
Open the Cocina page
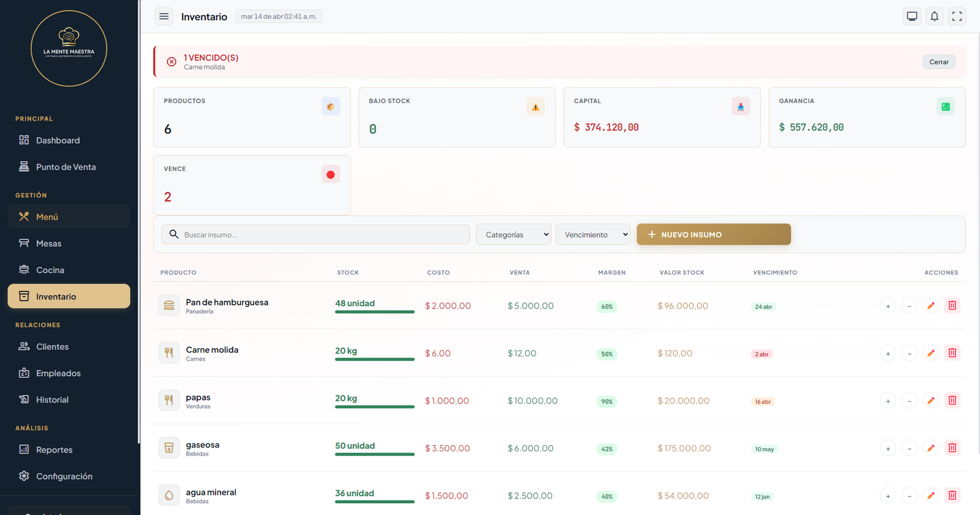tap(69, 270)
